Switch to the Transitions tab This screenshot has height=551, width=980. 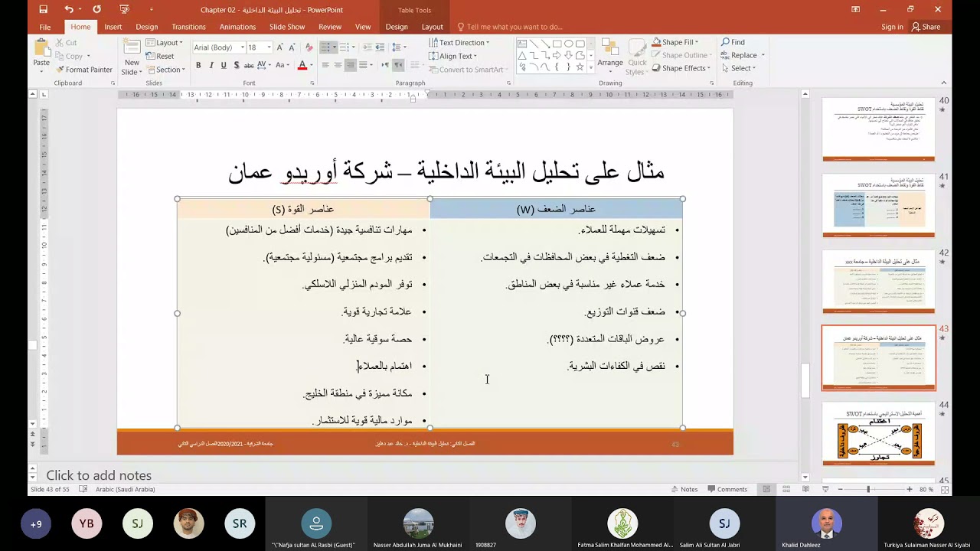[x=188, y=27]
